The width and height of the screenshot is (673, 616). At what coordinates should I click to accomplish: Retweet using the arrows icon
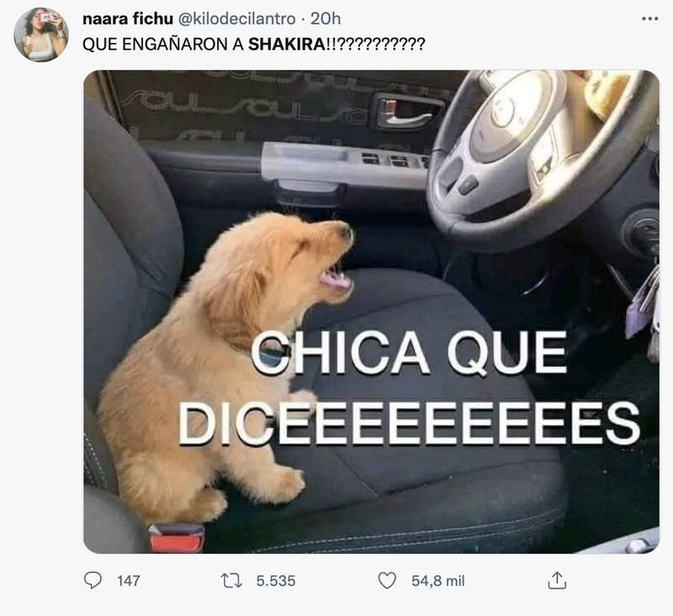pyautogui.click(x=232, y=581)
